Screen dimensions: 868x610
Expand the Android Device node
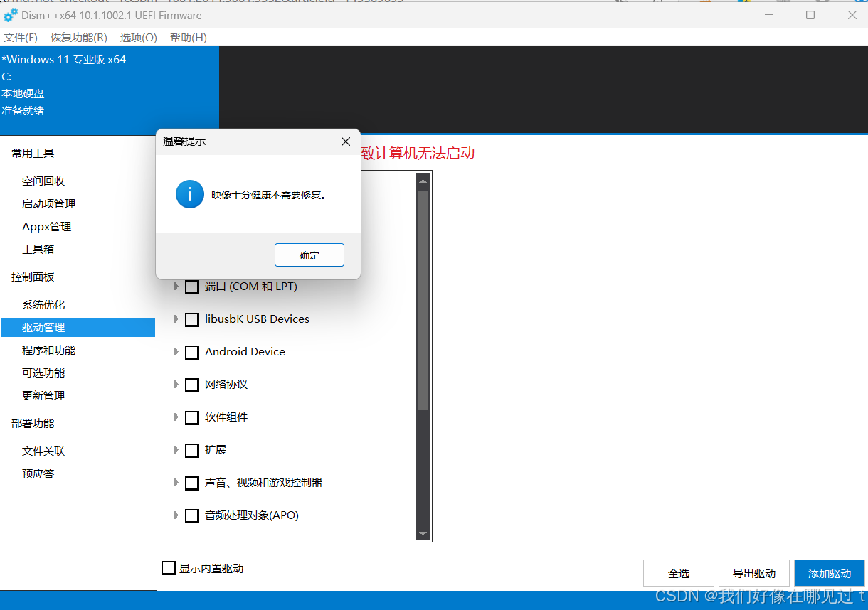[176, 352]
